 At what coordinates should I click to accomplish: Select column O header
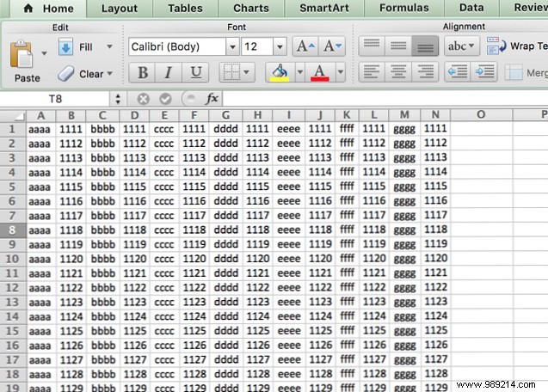(x=481, y=114)
